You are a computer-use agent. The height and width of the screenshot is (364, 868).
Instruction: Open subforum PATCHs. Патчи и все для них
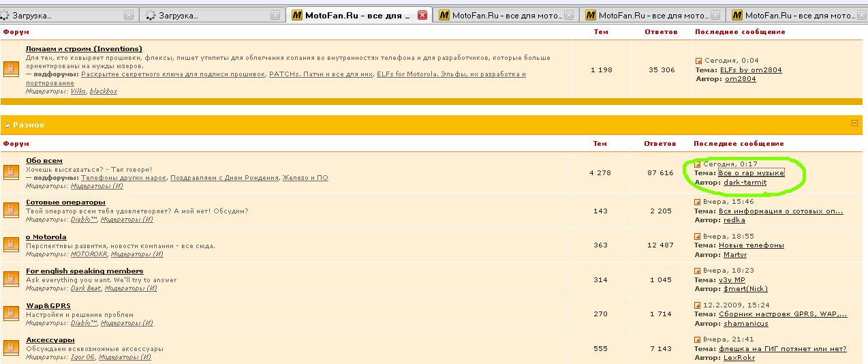pyautogui.click(x=321, y=74)
